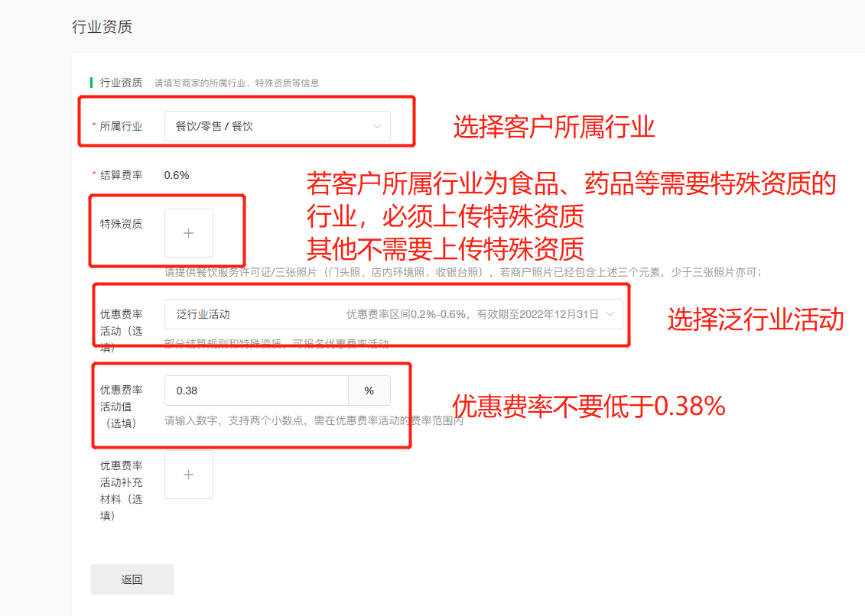Click the red note 选择客户所属行业
This screenshot has width=865, height=616.
coord(554,126)
